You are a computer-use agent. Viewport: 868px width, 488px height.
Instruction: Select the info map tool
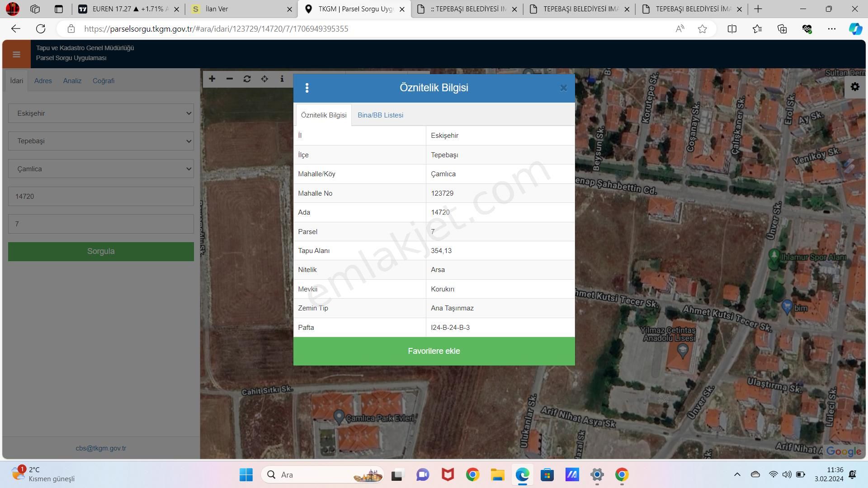tap(282, 79)
